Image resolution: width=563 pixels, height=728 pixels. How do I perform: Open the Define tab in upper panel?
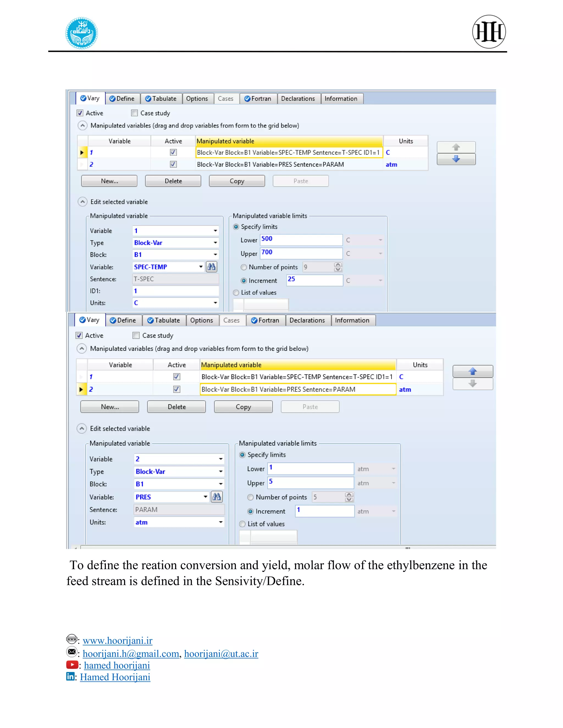pos(122,98)
